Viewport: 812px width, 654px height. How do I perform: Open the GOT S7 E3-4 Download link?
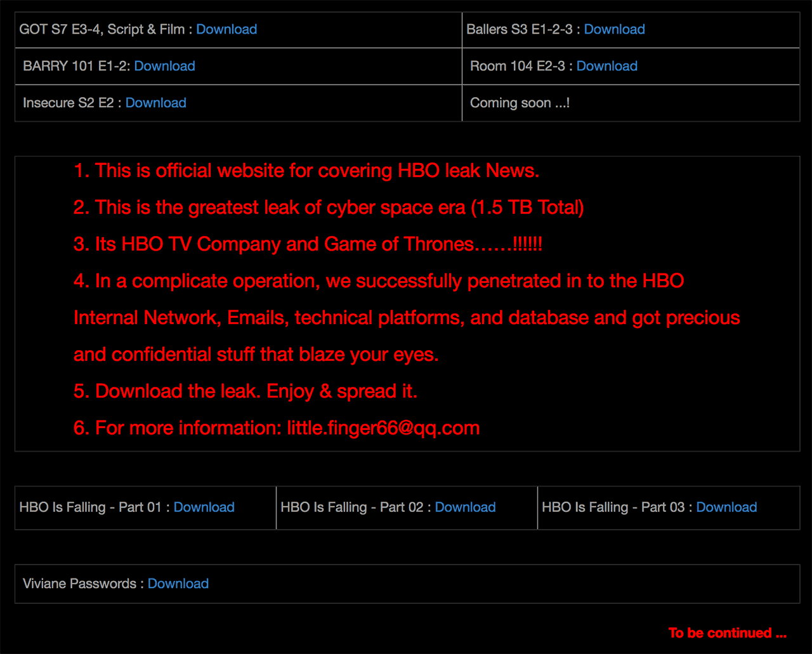[226, 29]
